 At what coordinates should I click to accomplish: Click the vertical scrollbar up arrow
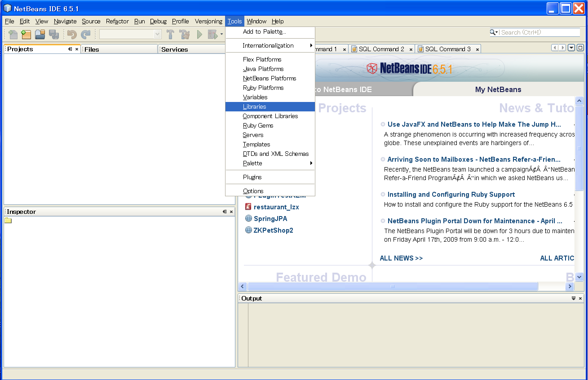point(579,101)
